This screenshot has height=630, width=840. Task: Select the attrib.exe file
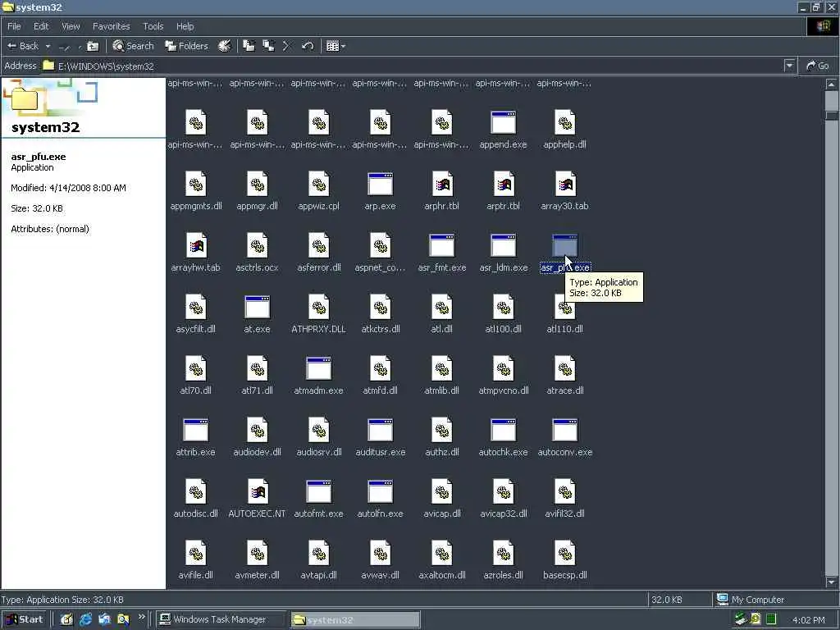point(195,438)
